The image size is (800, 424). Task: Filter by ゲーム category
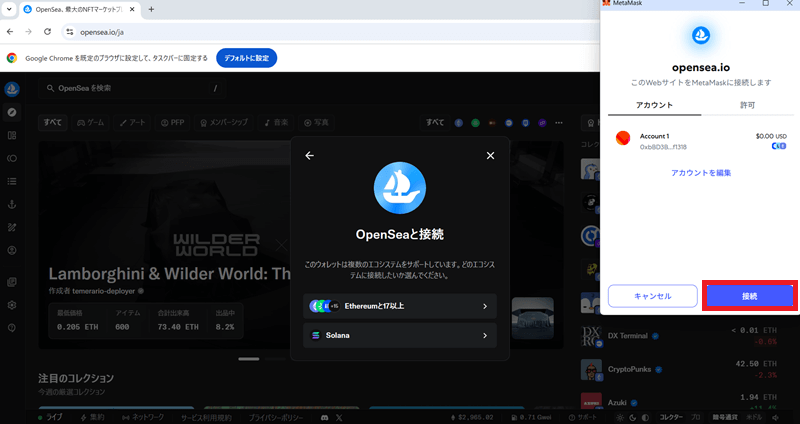(90, 122)
